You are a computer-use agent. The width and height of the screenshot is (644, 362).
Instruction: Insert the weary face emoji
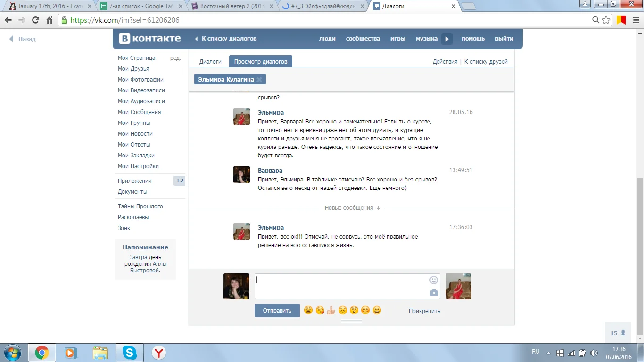pos(308,310)
